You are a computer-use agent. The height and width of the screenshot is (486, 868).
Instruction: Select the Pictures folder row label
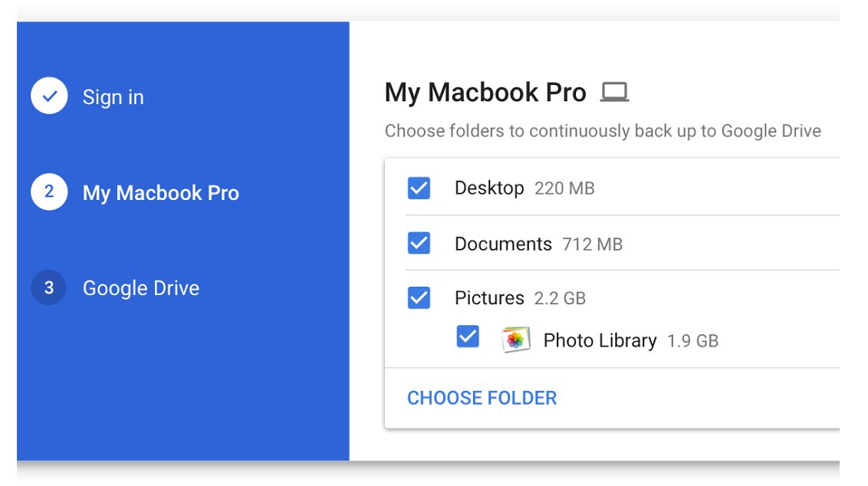pyautogui.click(x=489, y=298)
